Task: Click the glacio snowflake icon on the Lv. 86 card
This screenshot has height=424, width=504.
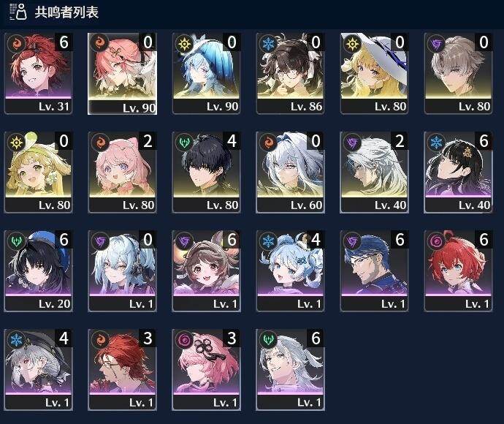Action: [x=268, y=43]
